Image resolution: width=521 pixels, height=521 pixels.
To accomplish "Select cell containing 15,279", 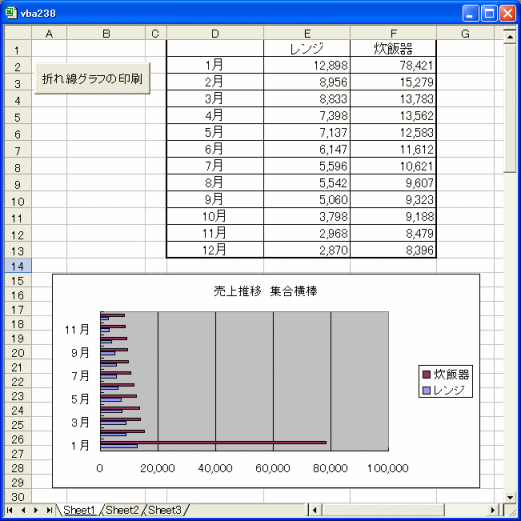I will click(393, 82).
